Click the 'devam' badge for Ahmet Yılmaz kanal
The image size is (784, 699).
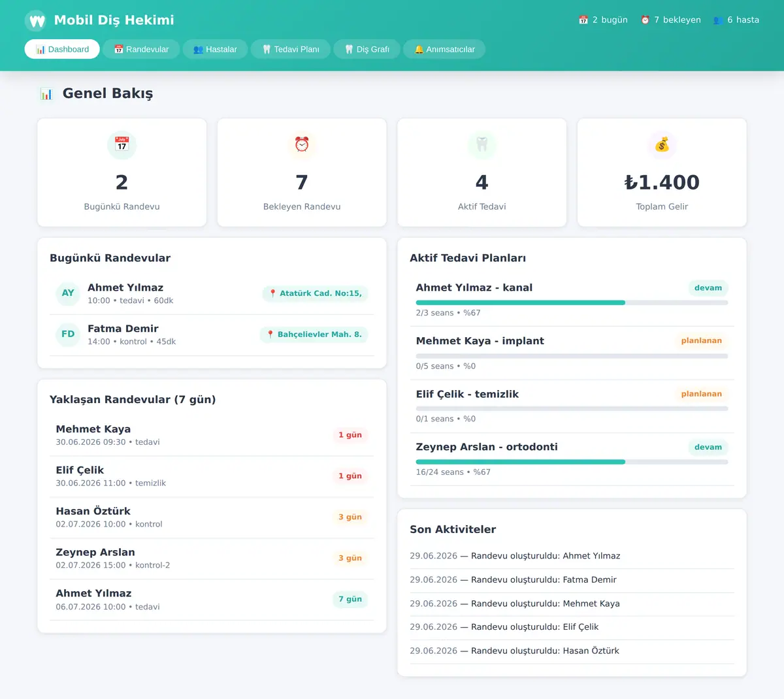708,288
